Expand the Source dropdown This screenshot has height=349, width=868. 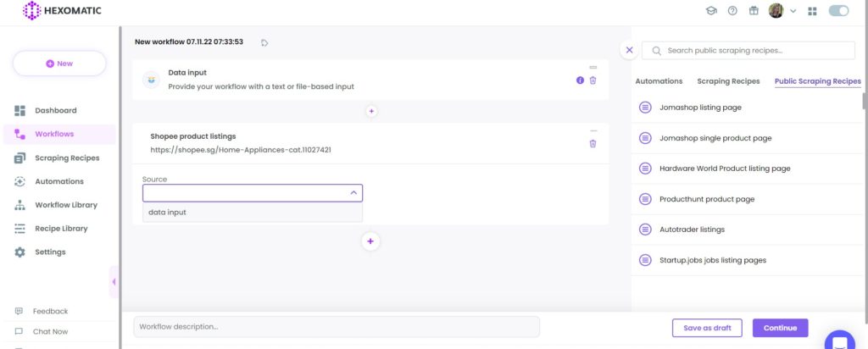253,193
